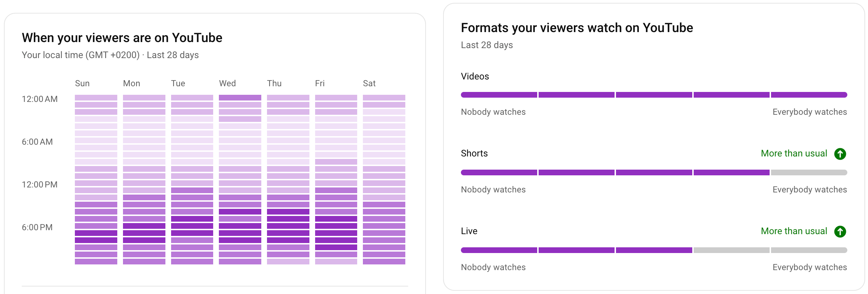
Task: Click 'Everybody watches' under the Shorts bar
Action: coord(810,190)
